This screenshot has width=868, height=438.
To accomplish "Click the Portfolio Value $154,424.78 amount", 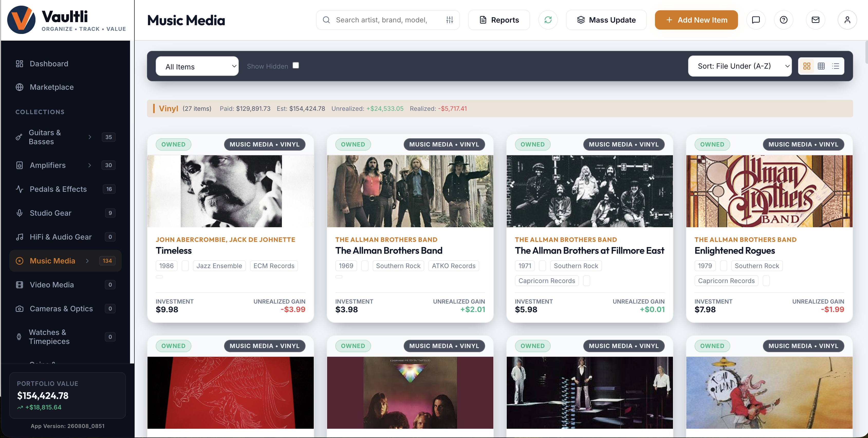I will click(x=43, y=396).
